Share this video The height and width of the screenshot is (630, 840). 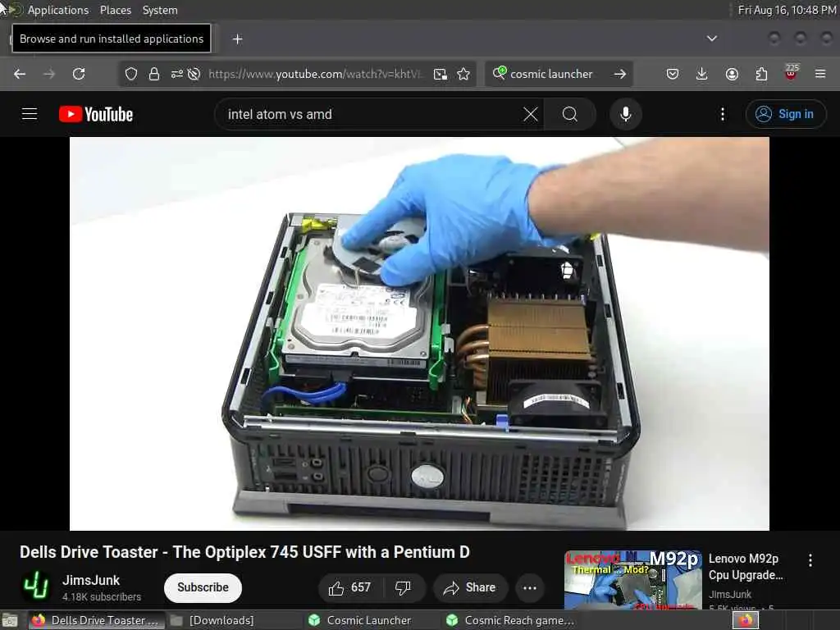(470, 587)
